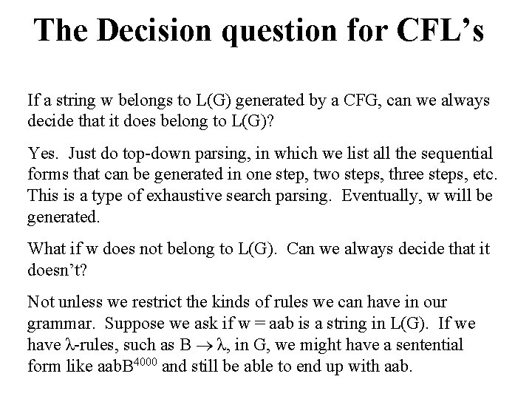532x399 pixels.
Task: Click the arrow symbol in B → λ
Action: click(205, 346)
